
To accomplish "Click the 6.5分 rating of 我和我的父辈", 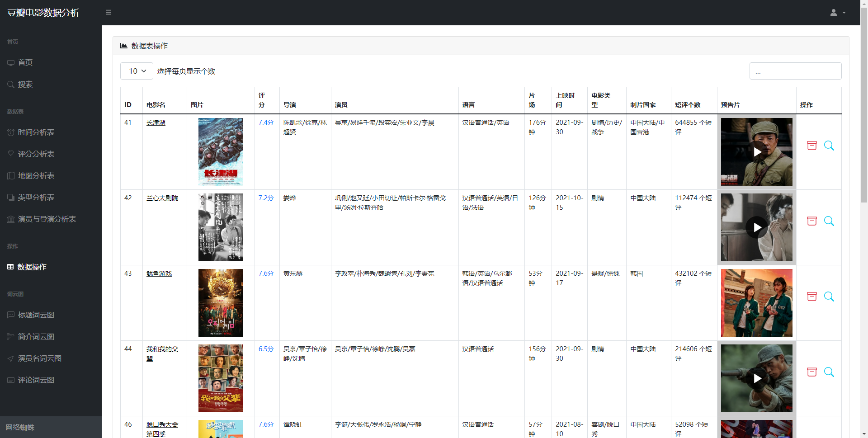I will 266,349.
